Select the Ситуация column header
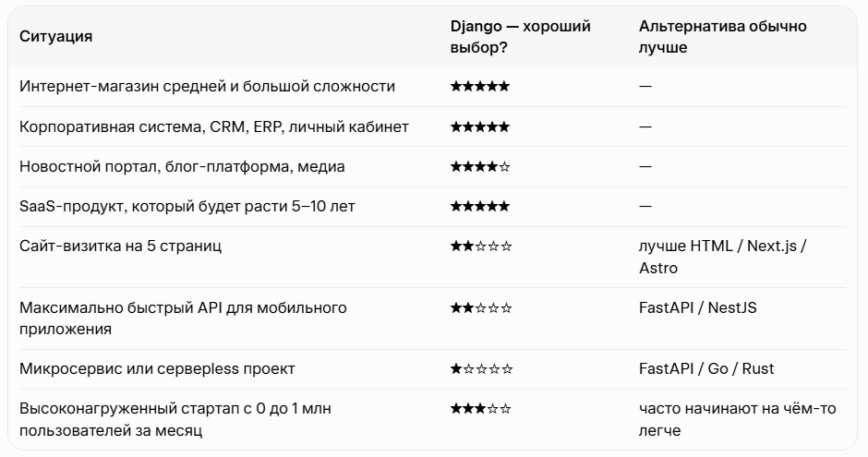The image size is (868, 457). click(56, 37)
